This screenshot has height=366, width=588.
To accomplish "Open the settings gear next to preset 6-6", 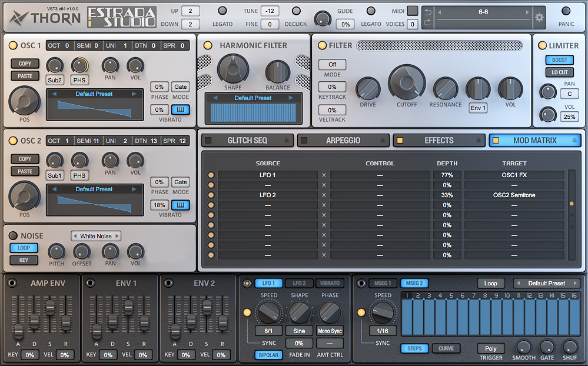I will pyautogui.click(x=539, y=17).
